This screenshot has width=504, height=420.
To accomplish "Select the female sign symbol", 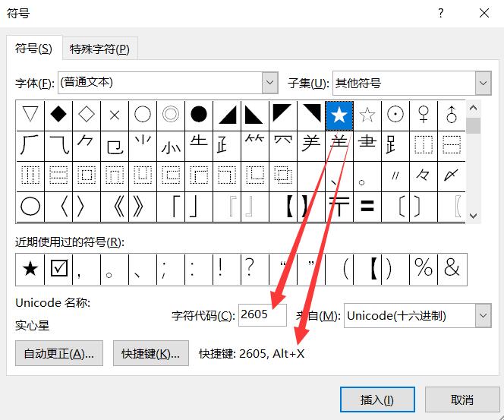I will click(x=424, y=115).
